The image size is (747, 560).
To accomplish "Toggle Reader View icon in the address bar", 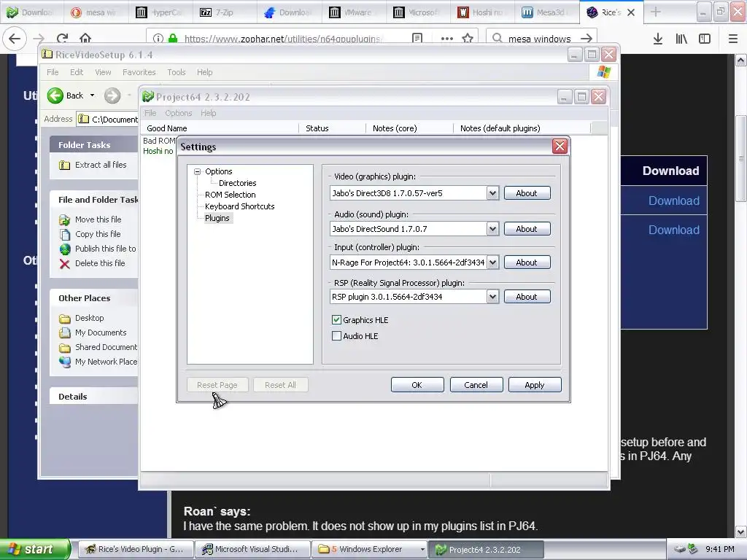I will pyautogui.click(x=417, y=39).
